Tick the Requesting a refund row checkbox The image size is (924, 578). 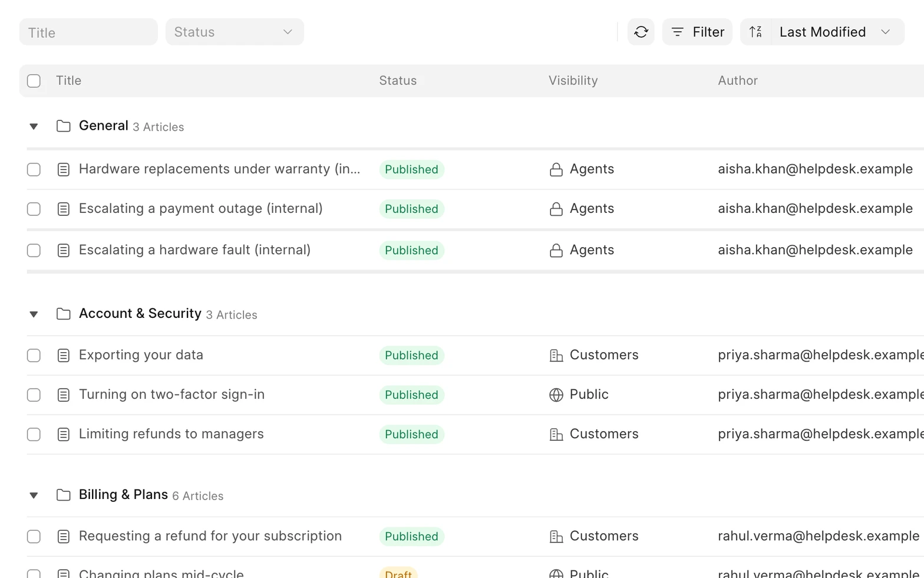tap(34, 536)
